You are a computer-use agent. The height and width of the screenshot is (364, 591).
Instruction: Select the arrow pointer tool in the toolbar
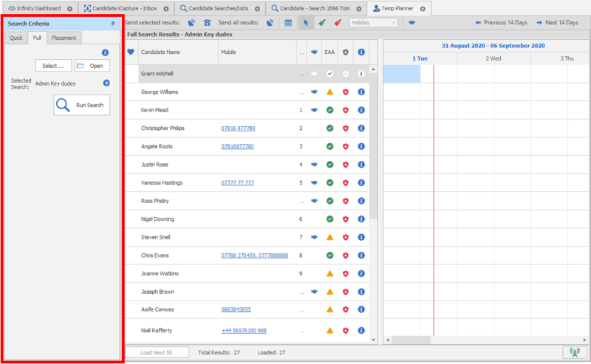point(307,23)
